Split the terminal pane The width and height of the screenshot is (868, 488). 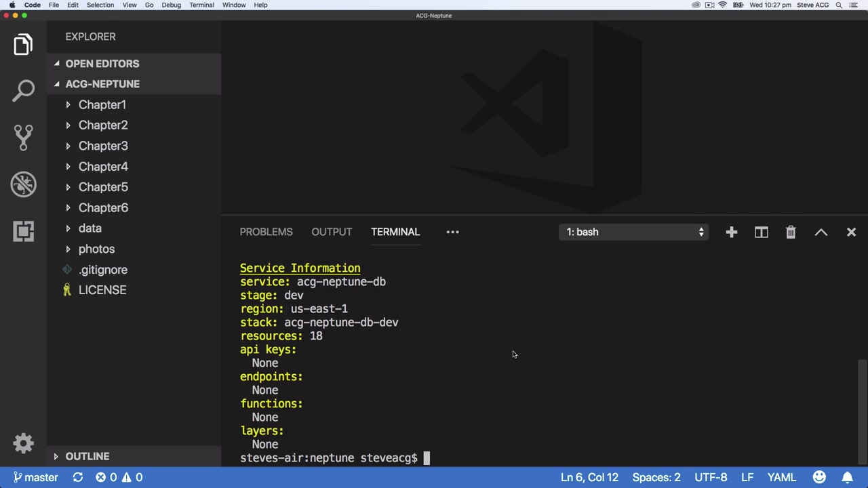point(761,232)
